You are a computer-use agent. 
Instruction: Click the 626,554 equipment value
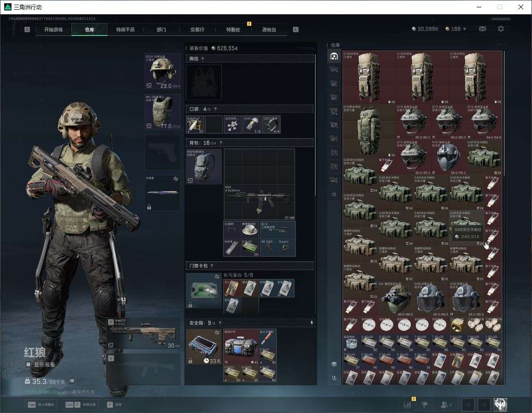[x=227, y=48]
